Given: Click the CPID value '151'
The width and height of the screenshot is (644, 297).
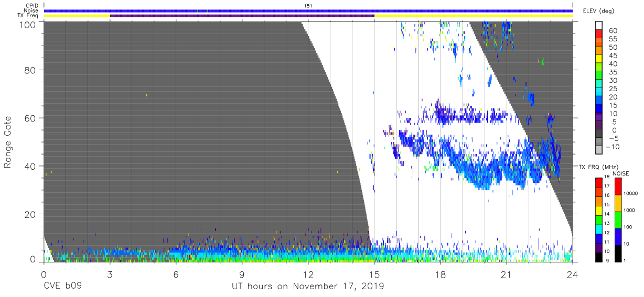Looking at the screenshot, I should (x=308, y=6).
